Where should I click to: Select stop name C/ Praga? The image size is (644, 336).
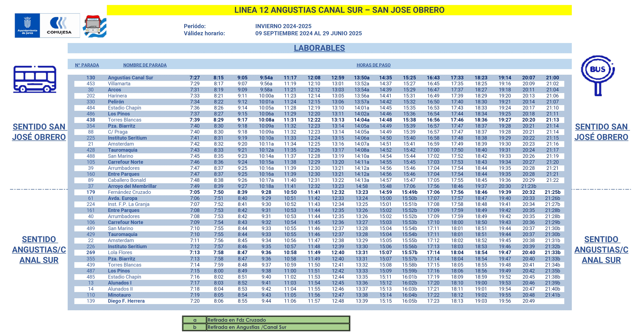pyautogui.click(x=117, y=132)
